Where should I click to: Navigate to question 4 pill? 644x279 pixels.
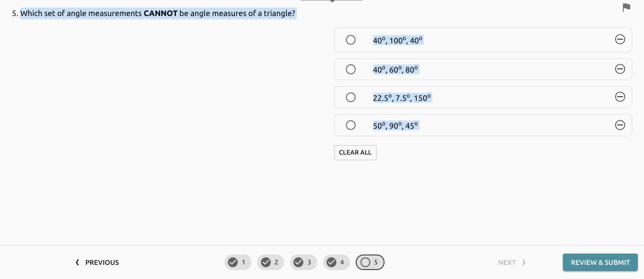pos(336,263)
